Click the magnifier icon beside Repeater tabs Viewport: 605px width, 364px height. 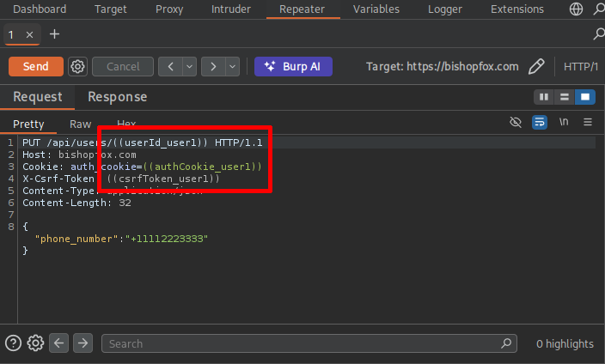click(x=598, y=34)
